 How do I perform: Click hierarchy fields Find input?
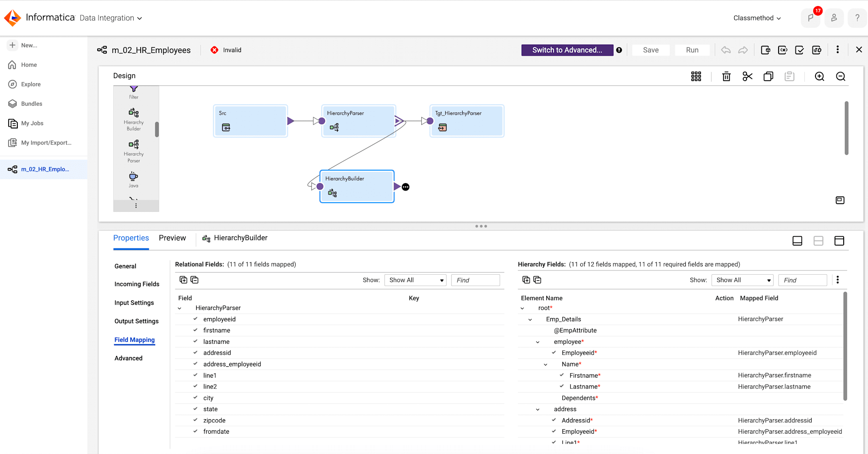(802, 280)
